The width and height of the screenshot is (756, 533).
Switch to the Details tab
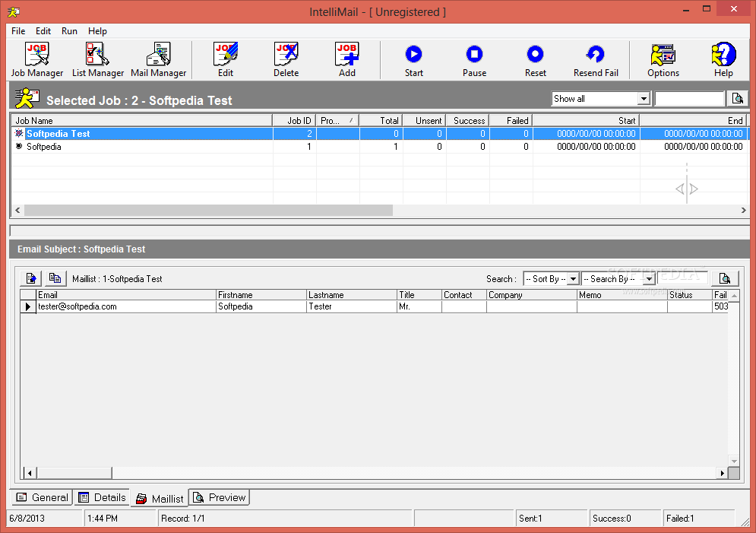coord(102,497)
